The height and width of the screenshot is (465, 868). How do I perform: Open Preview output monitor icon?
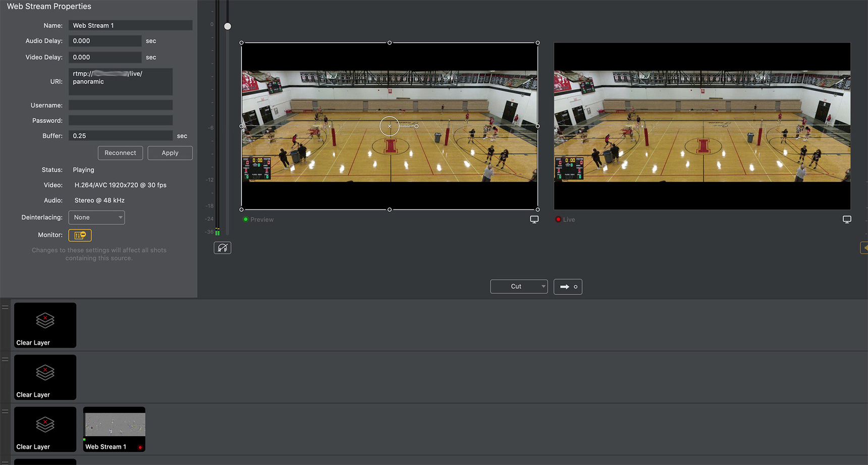click(534, 220)
